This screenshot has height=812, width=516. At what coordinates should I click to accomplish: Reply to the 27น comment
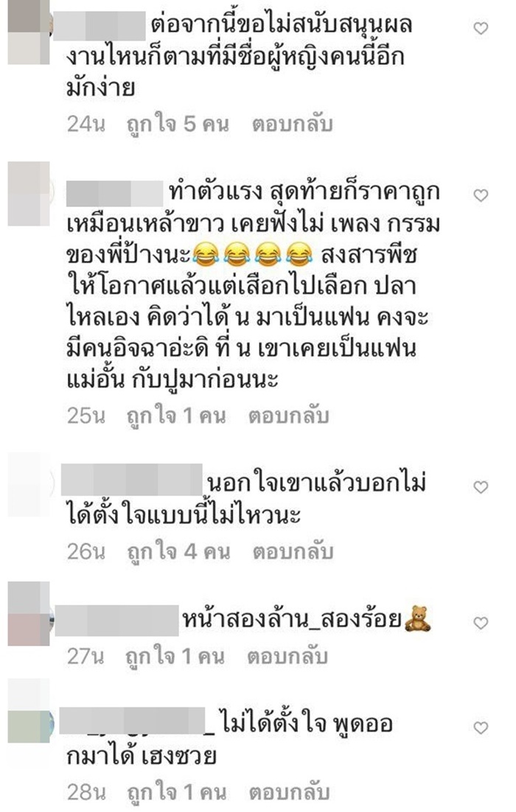tap(287, 657)
